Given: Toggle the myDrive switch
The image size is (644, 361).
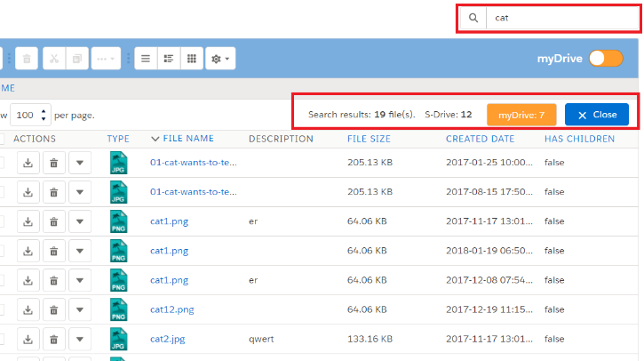Looking at the screenshot, I should 607,59.
